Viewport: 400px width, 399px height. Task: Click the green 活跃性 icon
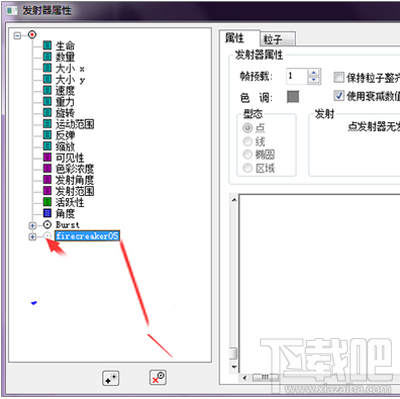coord(47,202)
